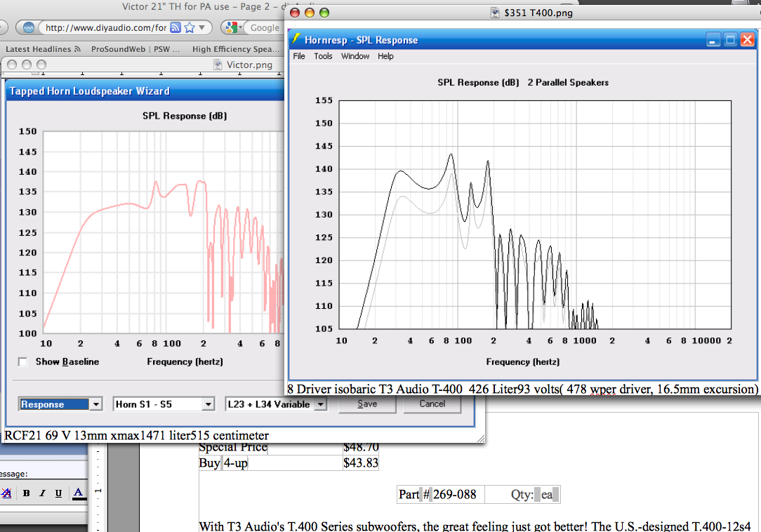
Task: Open the font color picker in message editor
Action: 78,493
